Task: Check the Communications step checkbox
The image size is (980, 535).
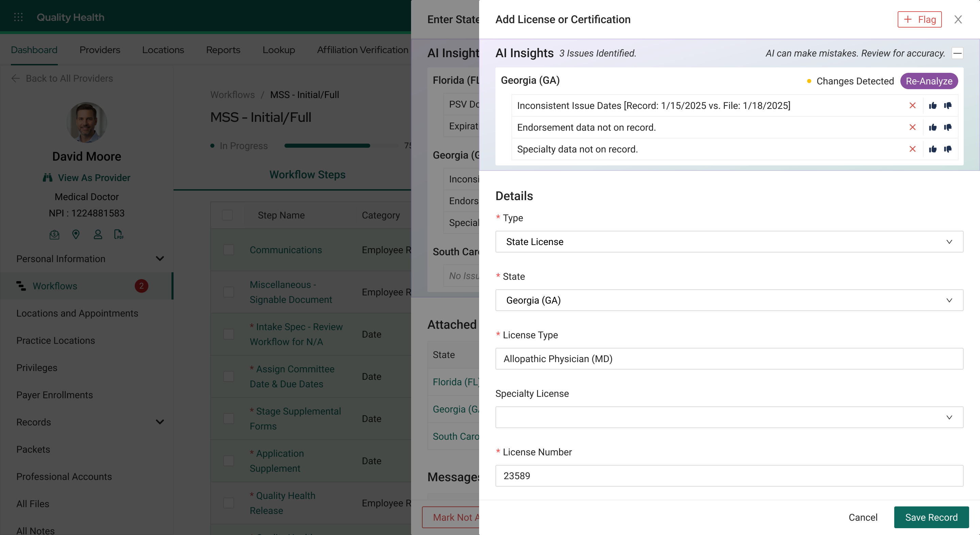Action: coord(229,250)
